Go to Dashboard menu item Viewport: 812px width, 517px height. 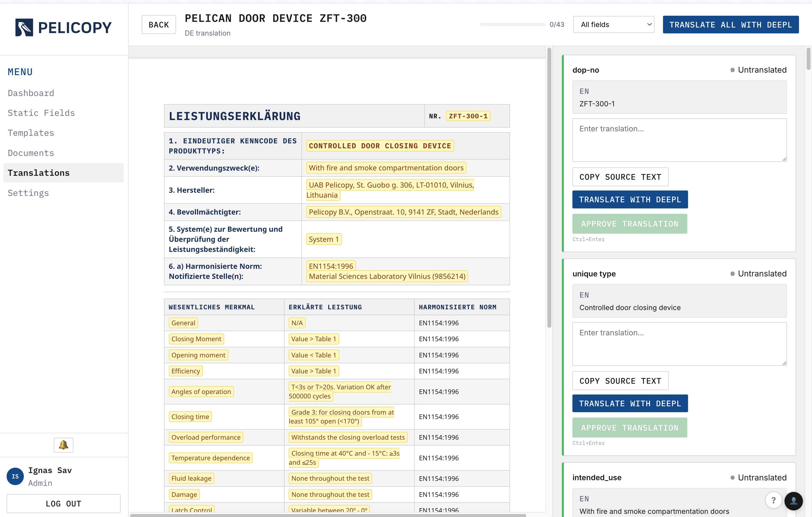coord(31,93)
